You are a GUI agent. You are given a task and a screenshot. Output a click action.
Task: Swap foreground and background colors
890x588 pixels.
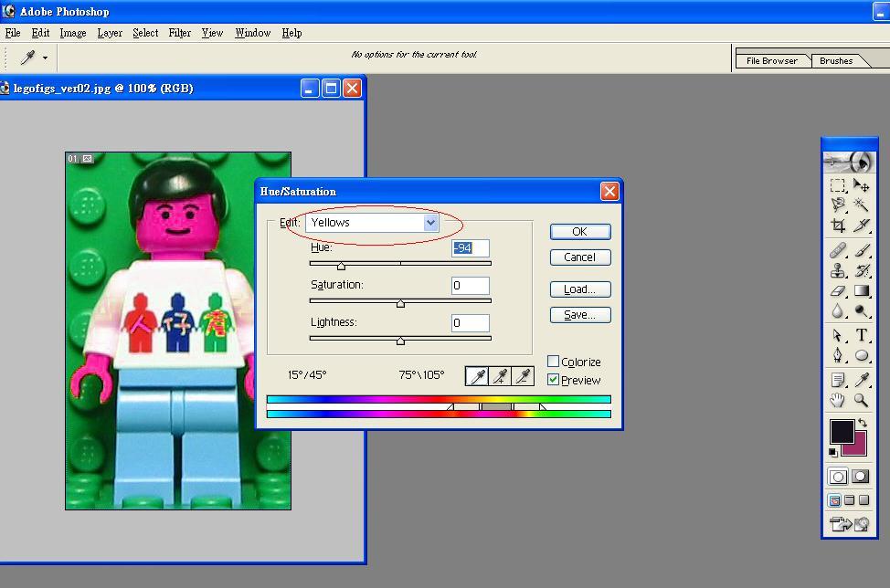click(x=863, y=423)
